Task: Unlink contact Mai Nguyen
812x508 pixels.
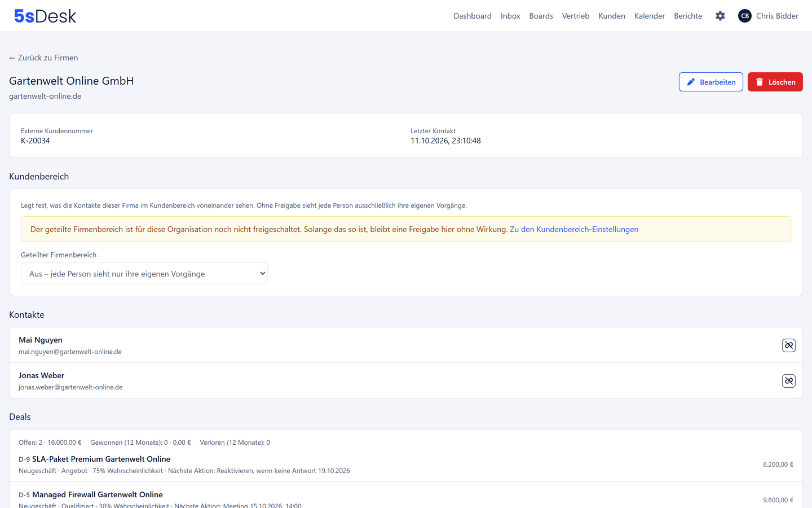Action: 789,345
